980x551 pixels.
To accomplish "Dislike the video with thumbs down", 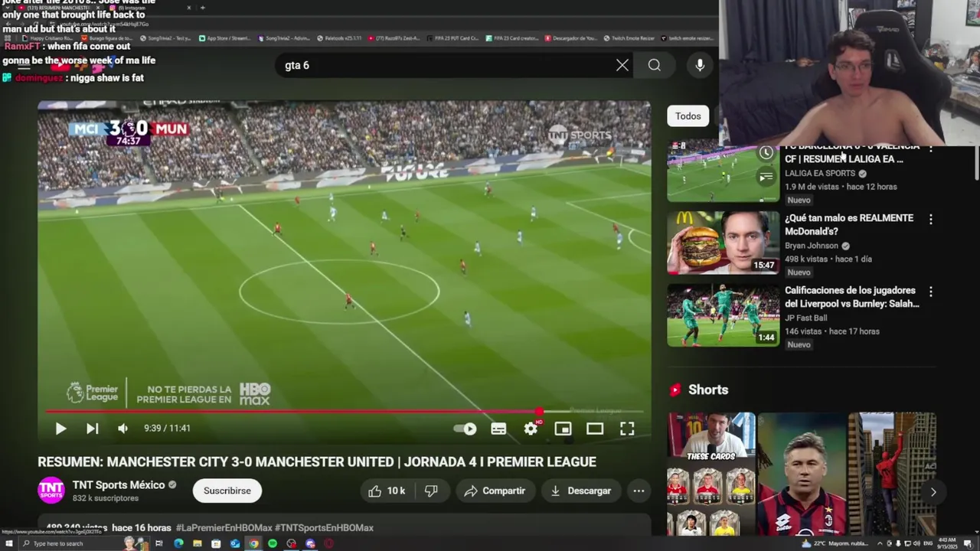I will tap(431, 491).
